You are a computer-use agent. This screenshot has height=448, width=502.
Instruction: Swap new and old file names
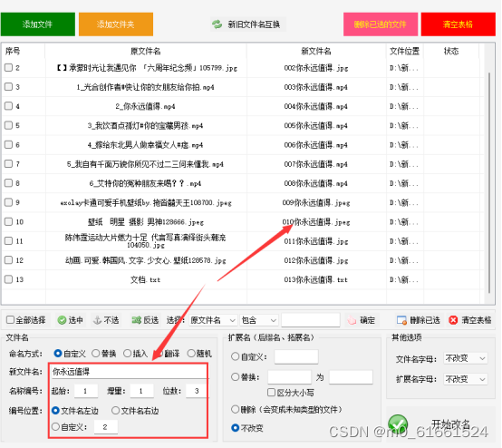[247, 24]
